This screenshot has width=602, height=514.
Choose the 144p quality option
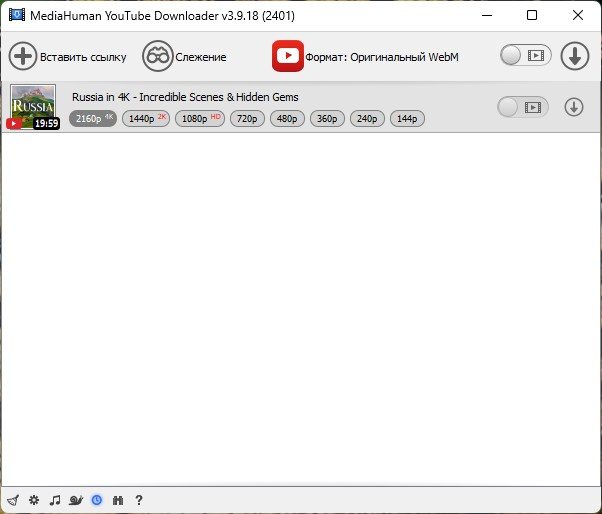[x=407, y=119]
